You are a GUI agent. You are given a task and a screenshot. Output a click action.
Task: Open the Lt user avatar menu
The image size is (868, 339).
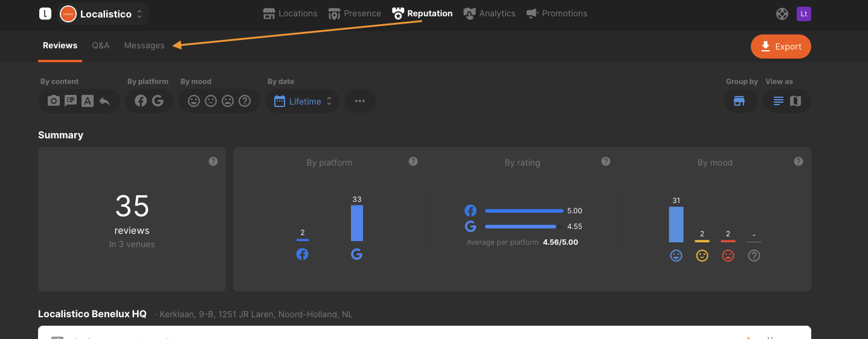[804, 14]
